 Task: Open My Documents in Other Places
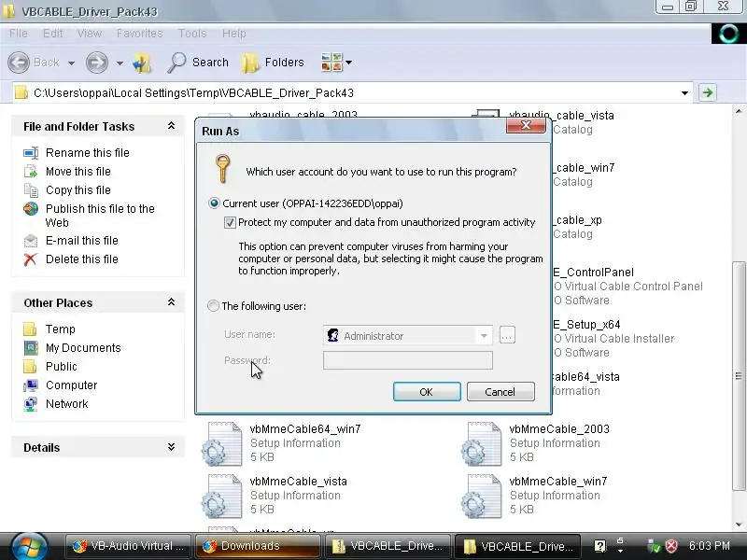83,347
